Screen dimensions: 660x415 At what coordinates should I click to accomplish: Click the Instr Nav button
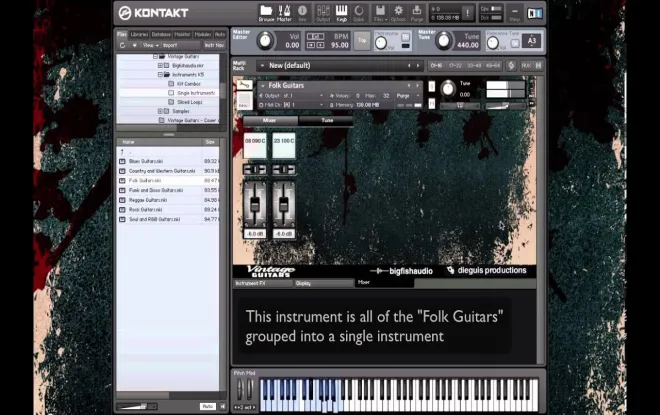(x=214, y=45)
